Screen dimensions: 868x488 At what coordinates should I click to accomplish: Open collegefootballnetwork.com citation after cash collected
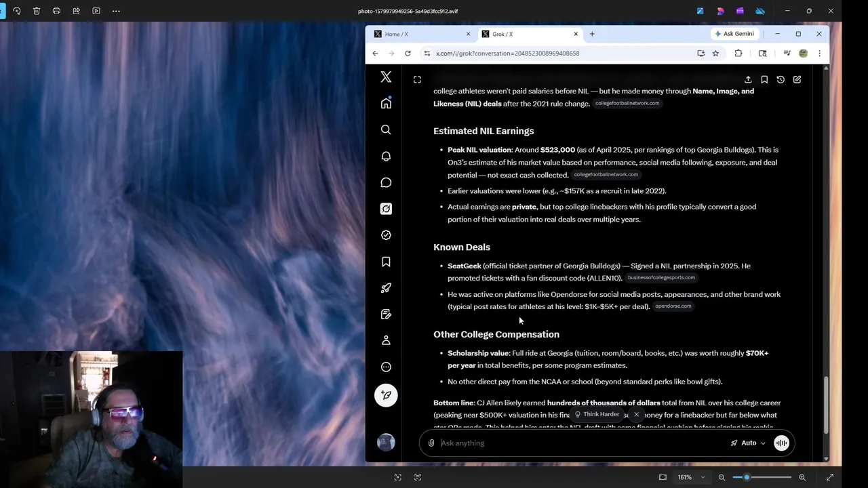click(606, 175)
